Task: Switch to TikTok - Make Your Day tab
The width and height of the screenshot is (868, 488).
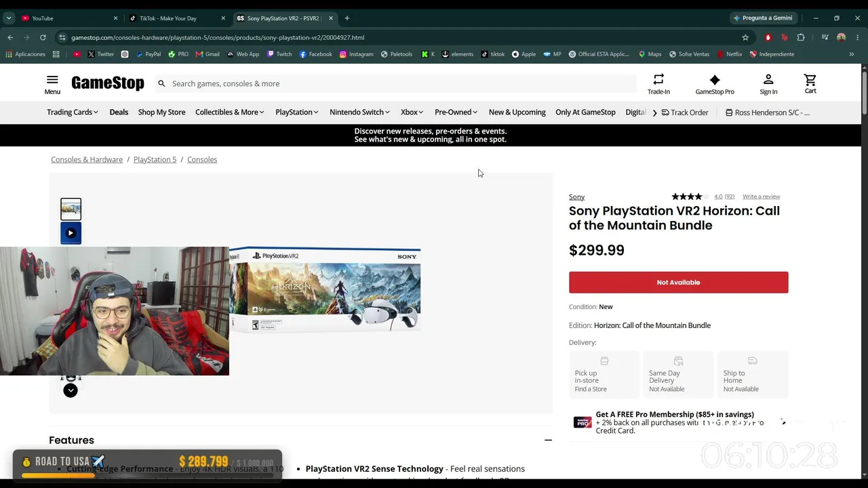Action: [178, 18]
